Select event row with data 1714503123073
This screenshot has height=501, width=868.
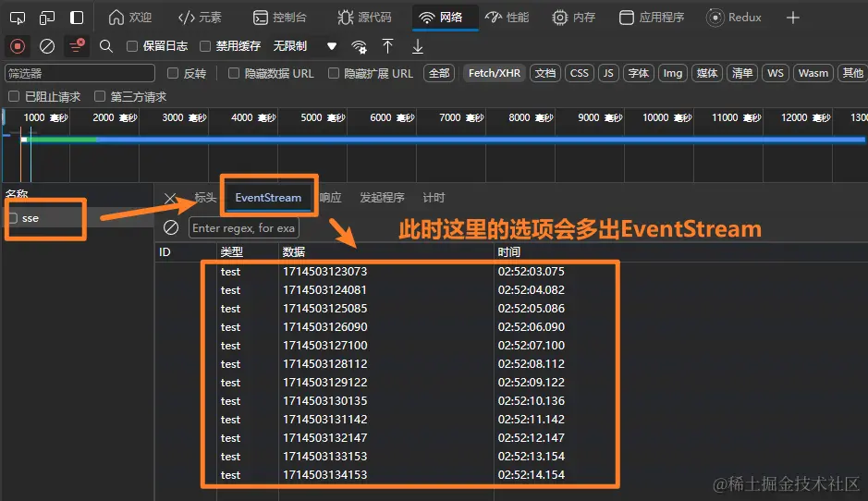511,271
